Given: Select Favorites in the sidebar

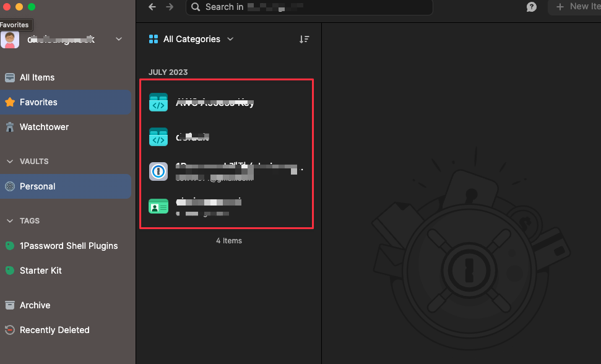Looking at the screenshot, I should 66,102.
